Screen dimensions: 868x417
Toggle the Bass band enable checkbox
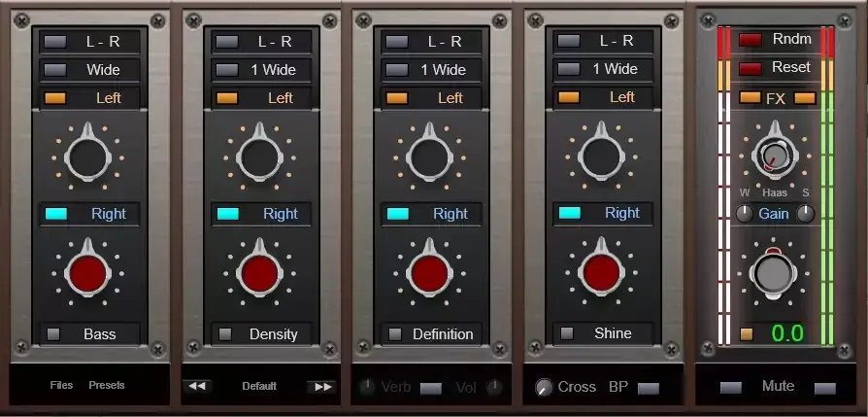point(53,333)
